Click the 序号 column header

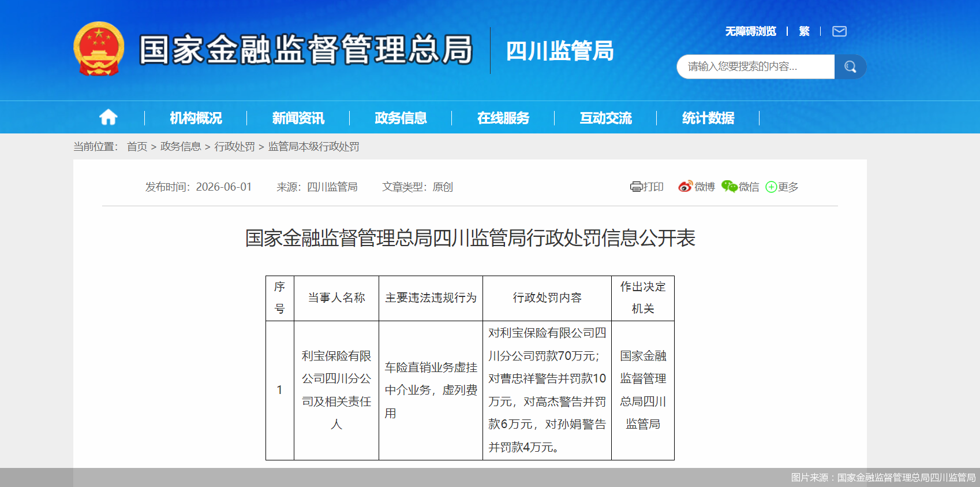280,298
